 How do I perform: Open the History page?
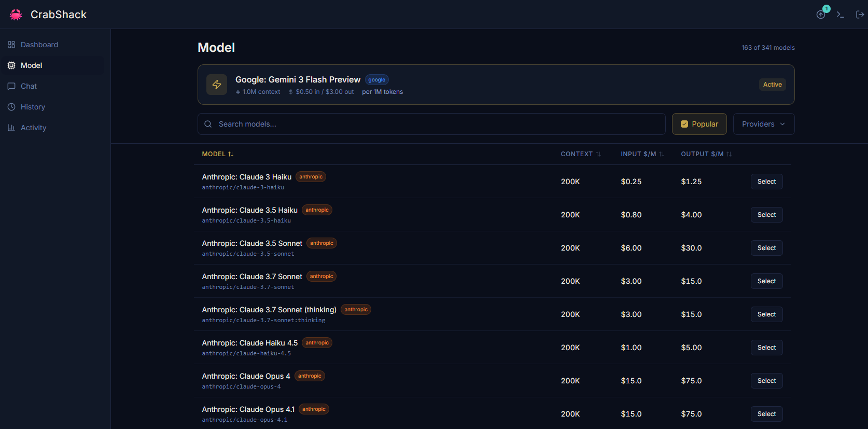(x=52, y=107)
